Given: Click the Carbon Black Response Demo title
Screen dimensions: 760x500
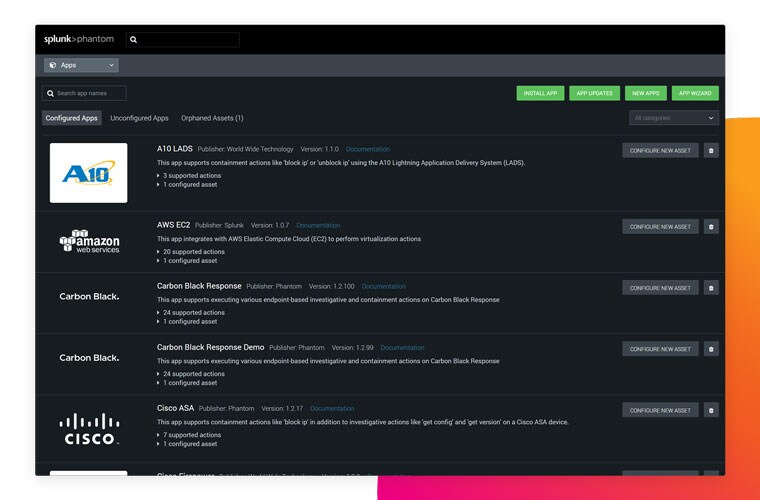Looking at the screenshot, I should [x=210, y=347].
